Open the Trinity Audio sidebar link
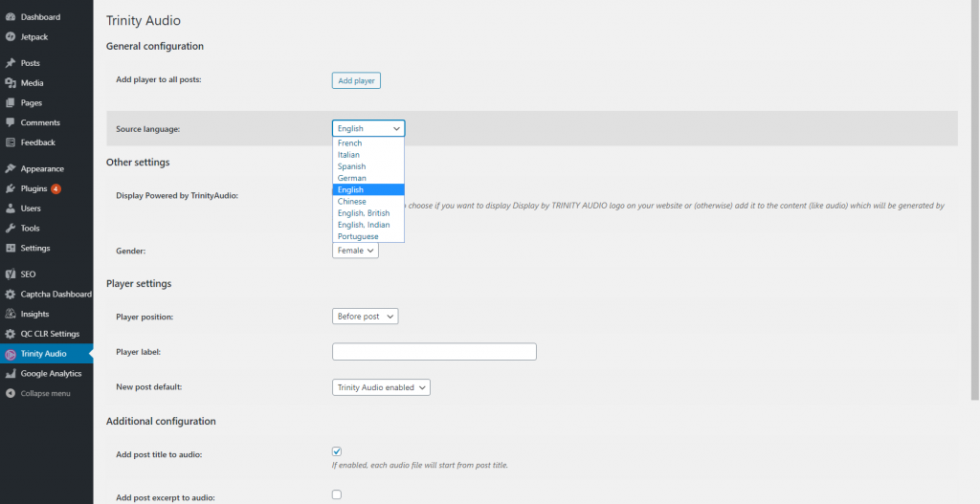The height and width of the screenshot is (504, 980). click(x=46, y=354)
